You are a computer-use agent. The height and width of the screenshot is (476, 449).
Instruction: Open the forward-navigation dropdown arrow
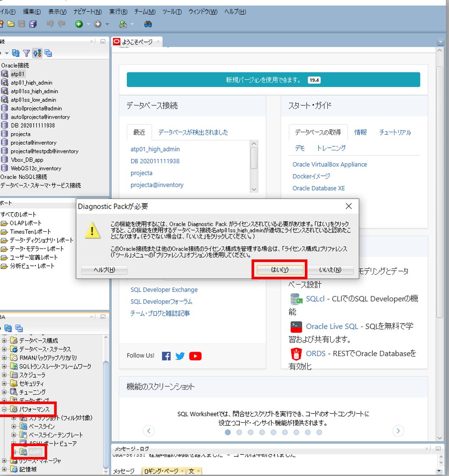click(107, 24)
